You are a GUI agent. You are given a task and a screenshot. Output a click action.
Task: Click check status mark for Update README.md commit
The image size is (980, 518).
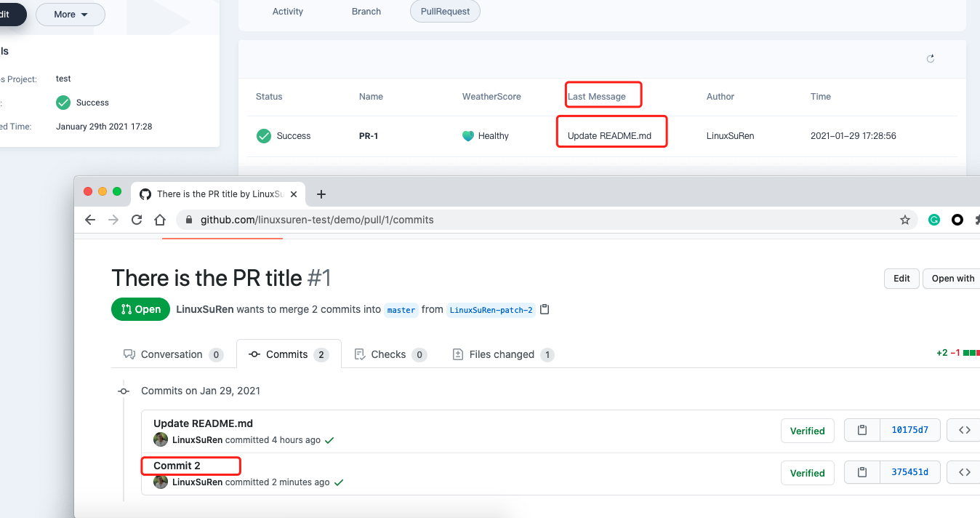(x=330, y=440)
